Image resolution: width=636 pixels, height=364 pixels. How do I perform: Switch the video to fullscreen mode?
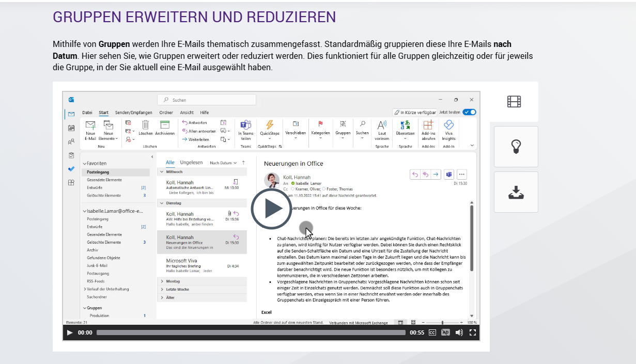coord(472,333)
